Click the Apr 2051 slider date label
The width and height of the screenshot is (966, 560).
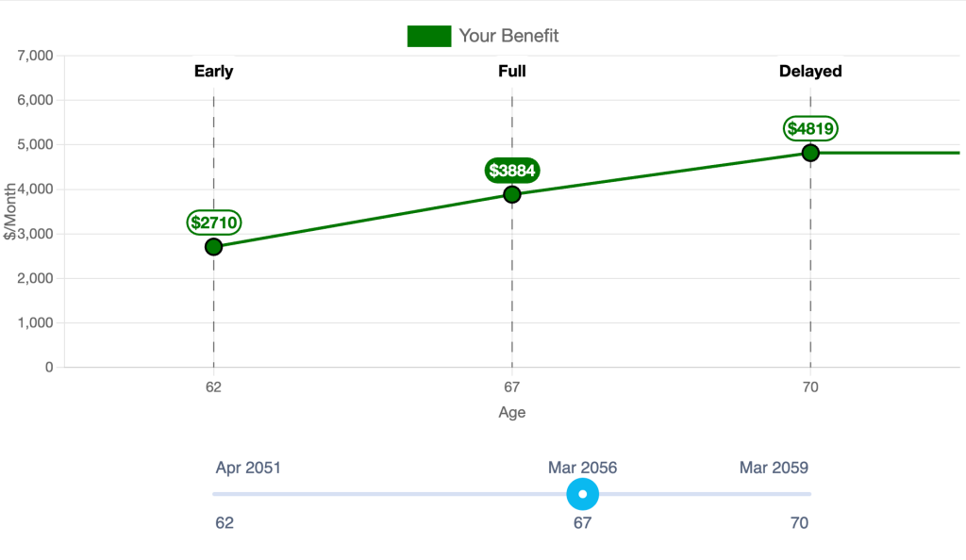(248, 468)
